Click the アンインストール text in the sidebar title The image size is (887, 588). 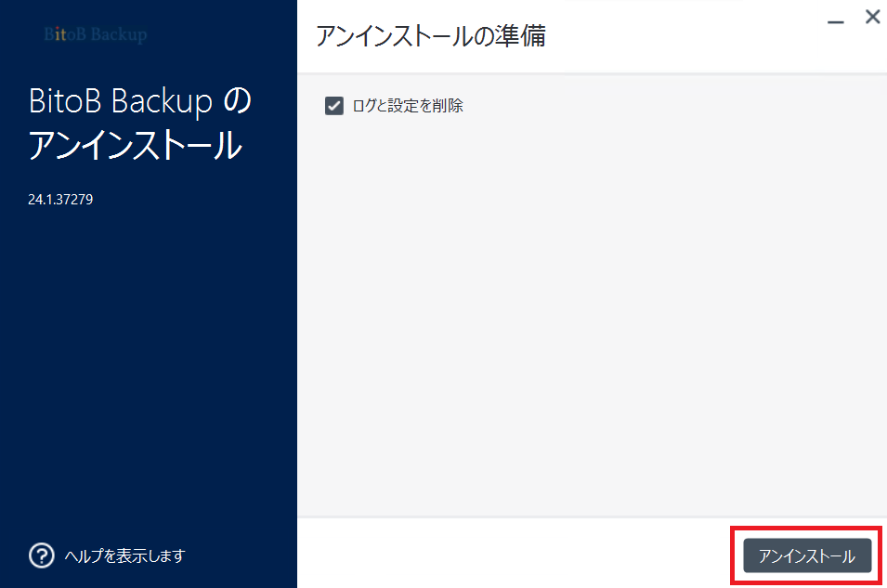136,145
